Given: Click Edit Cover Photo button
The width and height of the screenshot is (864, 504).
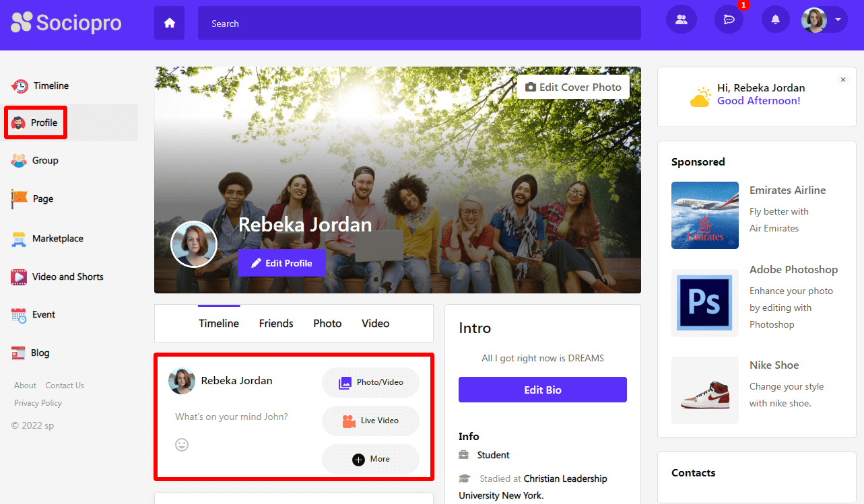Looking at the screenshot, I should click(x=573, y=87).
